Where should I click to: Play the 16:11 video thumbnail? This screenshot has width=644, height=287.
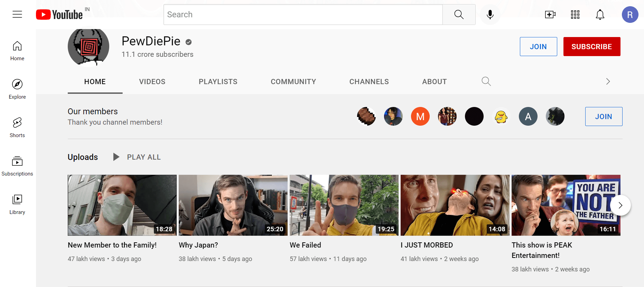pyautogui.click(x=566, y=205)
